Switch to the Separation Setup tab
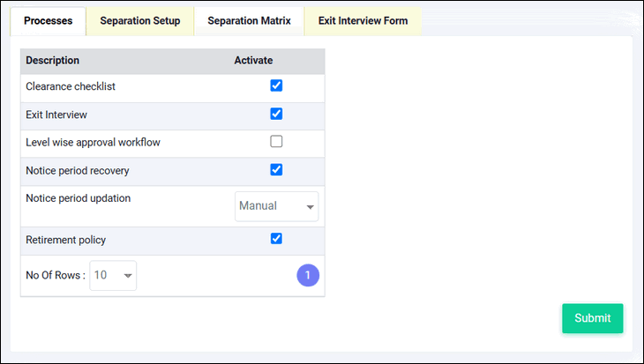644x364 pixels. (140, 21)
